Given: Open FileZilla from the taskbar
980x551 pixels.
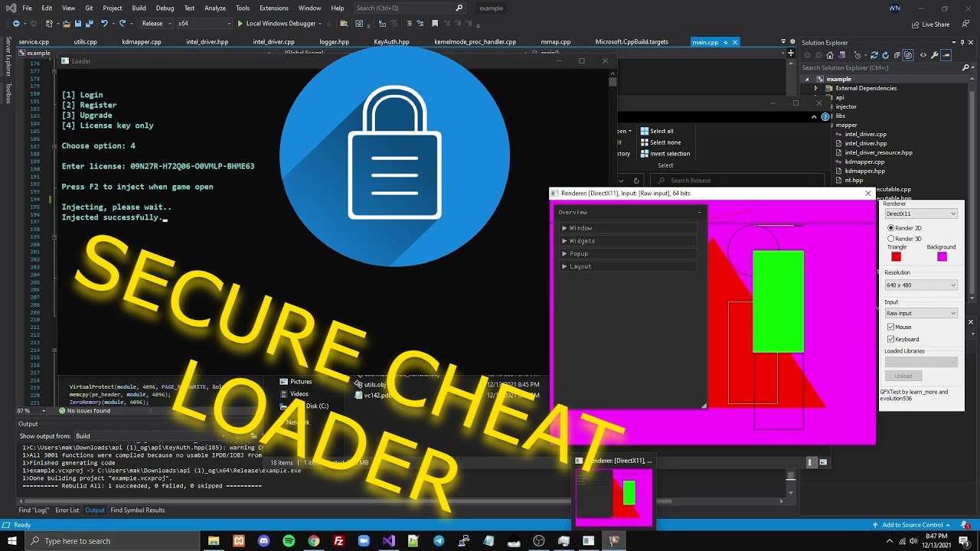Looking at the screenshot, I should tap(338, 540).
